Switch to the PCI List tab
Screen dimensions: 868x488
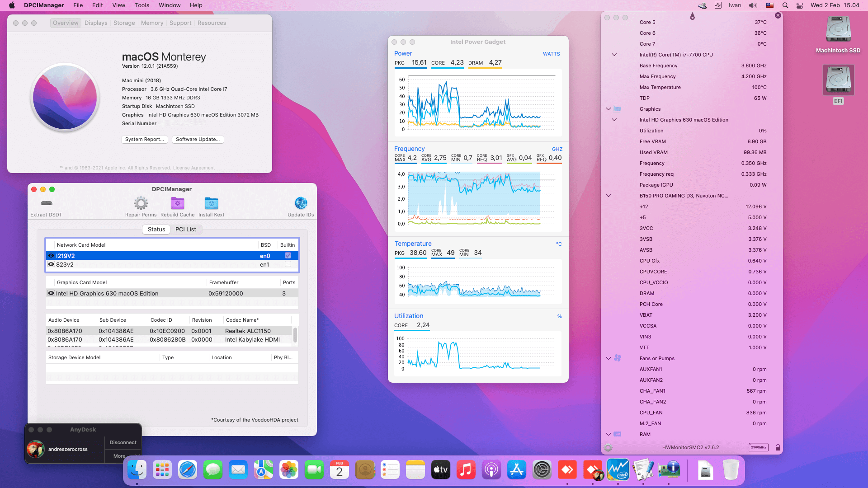[185, 230]
